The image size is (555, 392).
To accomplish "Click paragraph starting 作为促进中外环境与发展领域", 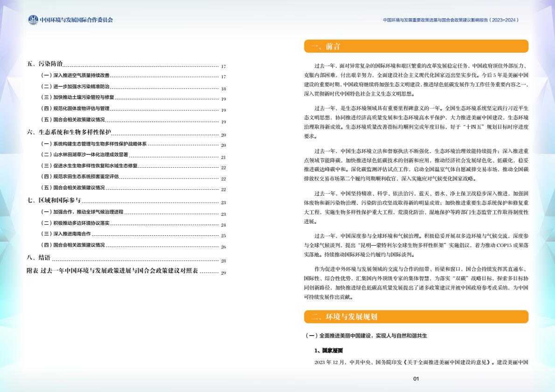I will pyautogui.click(x=416, y=283).
